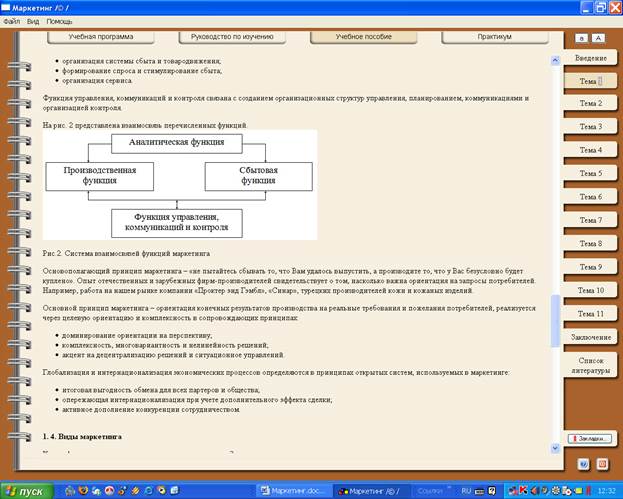The width and height of the screenshot is (623, 499).
Task: Click the 'Функция управления, коммуникаций и контроля' diagram box
Action: tap(177, 223)
